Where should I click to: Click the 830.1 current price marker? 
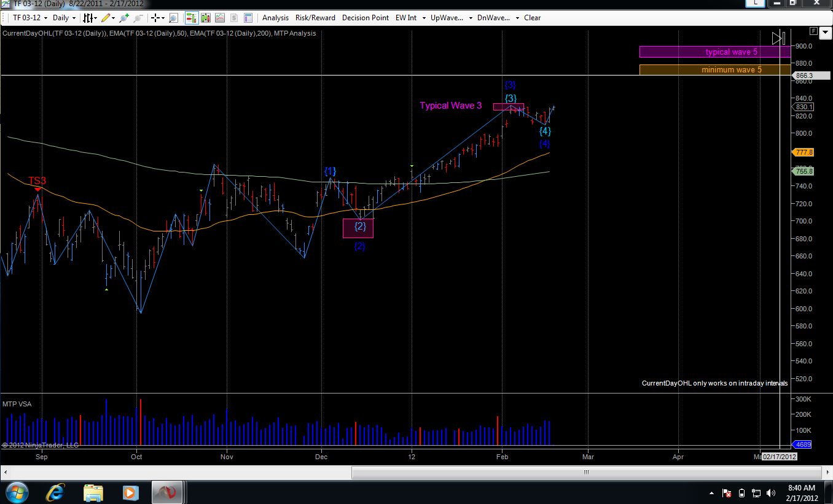click(x=804, y=107)
